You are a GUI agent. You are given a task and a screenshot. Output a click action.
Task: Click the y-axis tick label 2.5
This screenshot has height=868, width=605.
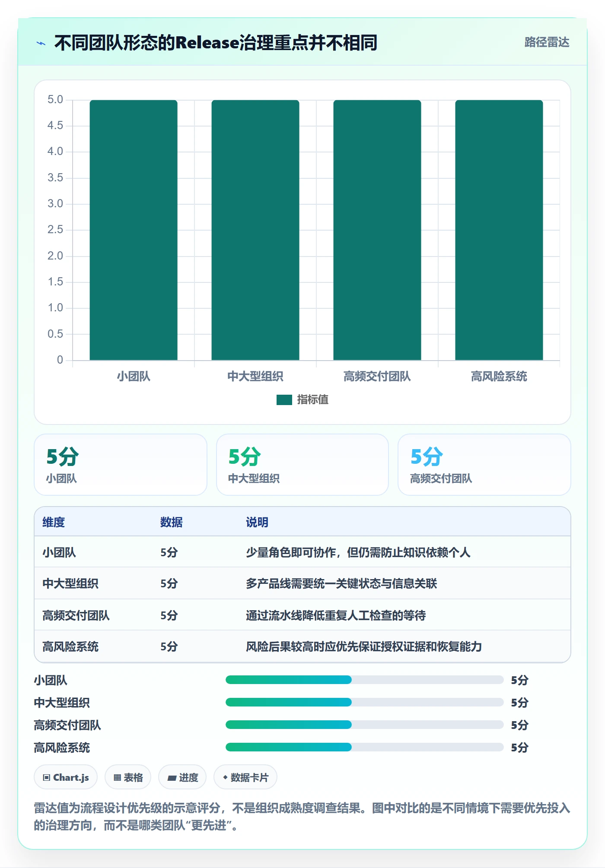(x=55, y=230)
